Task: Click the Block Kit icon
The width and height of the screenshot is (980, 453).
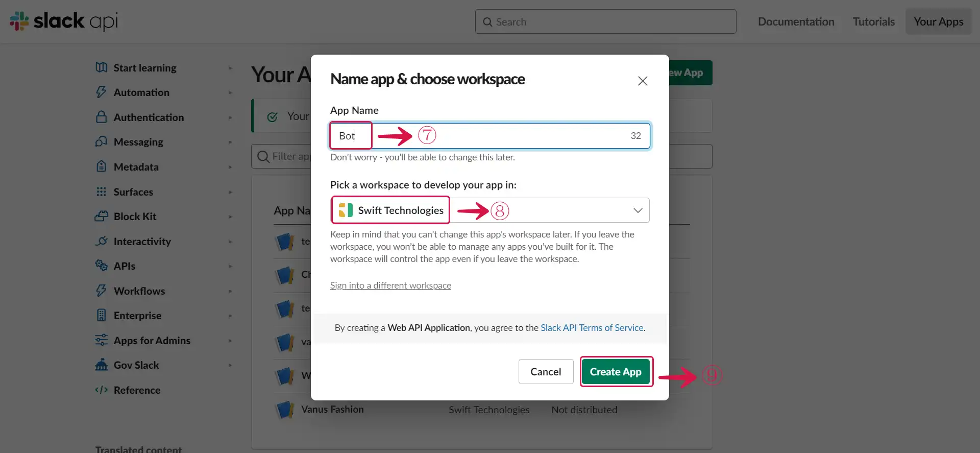Action: [101, 216]
